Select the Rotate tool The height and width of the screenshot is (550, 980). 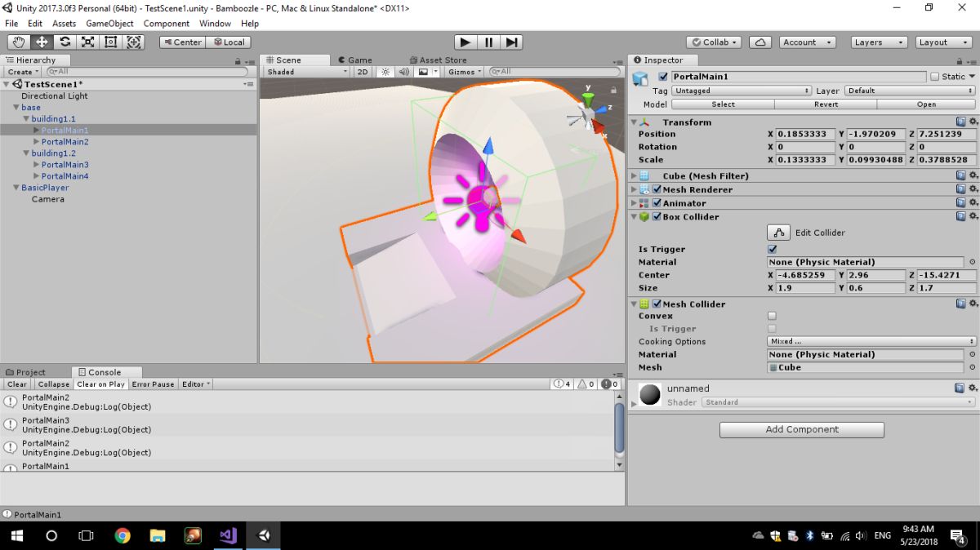tap(65, 42)
